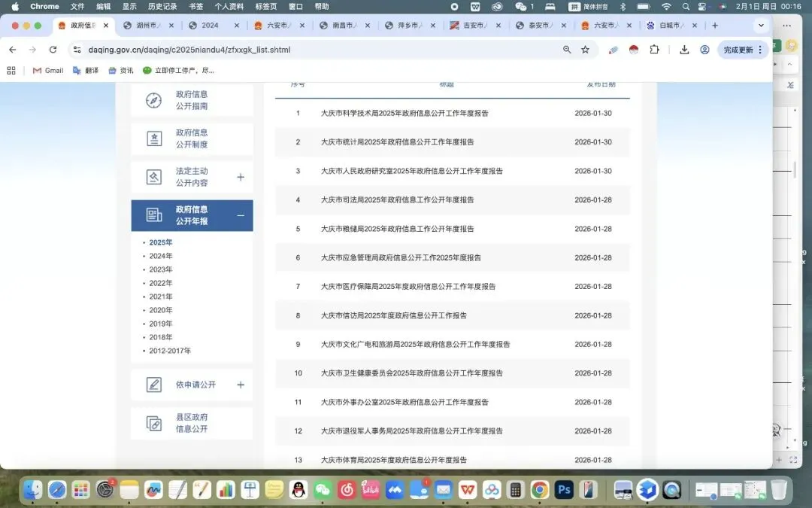Open macOS Spotlight search in the menu bar
Image resolution: width=812 pixels, height=508 pixels.
point(686,7)
